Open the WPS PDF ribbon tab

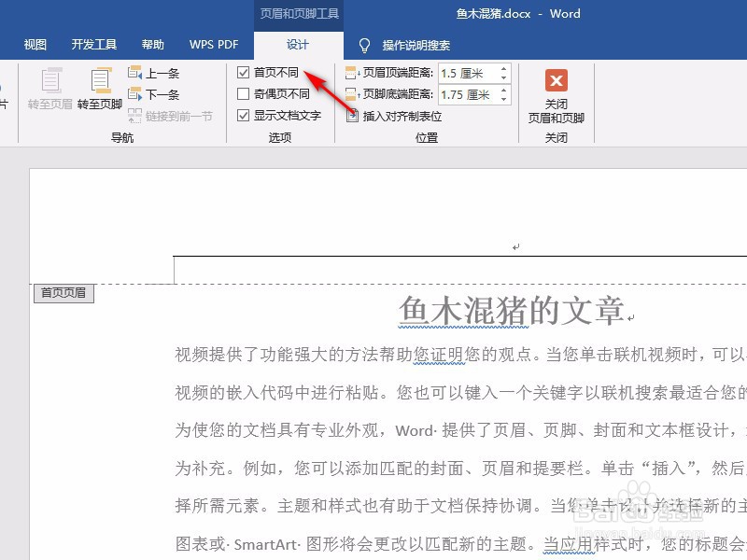213,44
